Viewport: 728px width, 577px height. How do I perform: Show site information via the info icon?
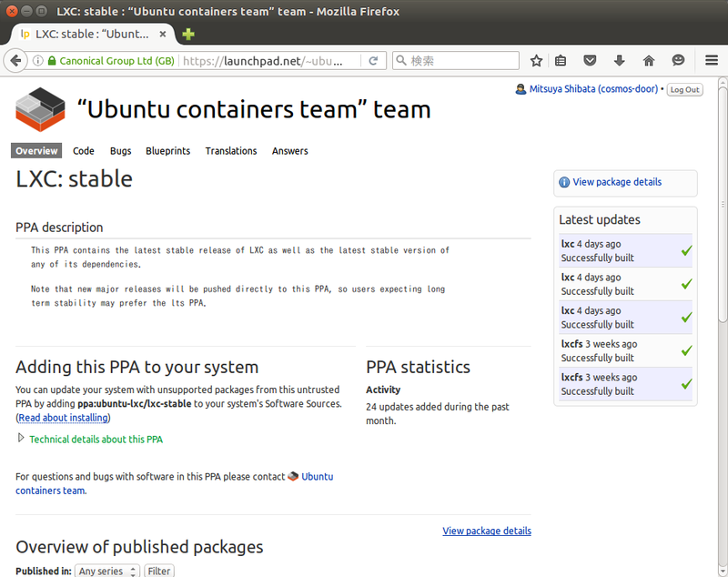coord(37,61)
